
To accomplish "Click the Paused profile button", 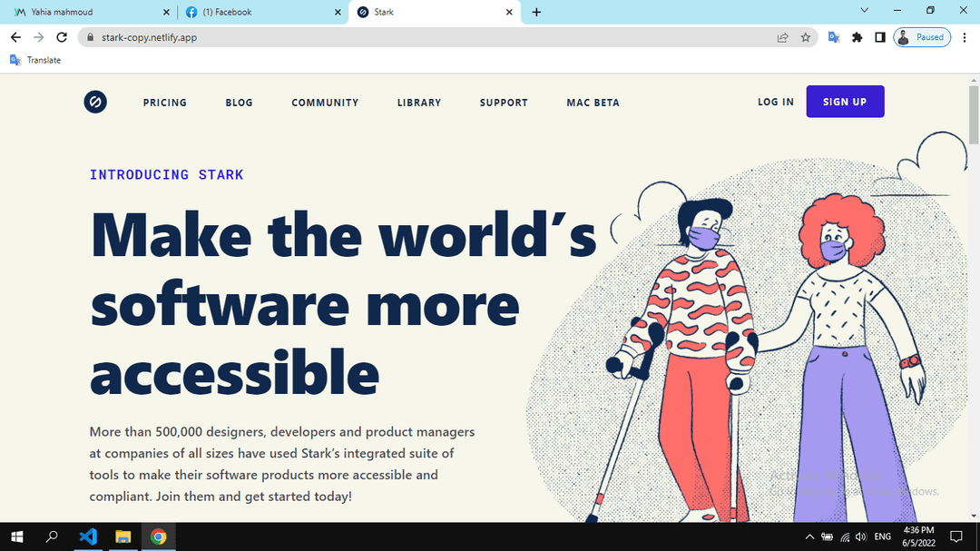I will [x=922, y=37].
